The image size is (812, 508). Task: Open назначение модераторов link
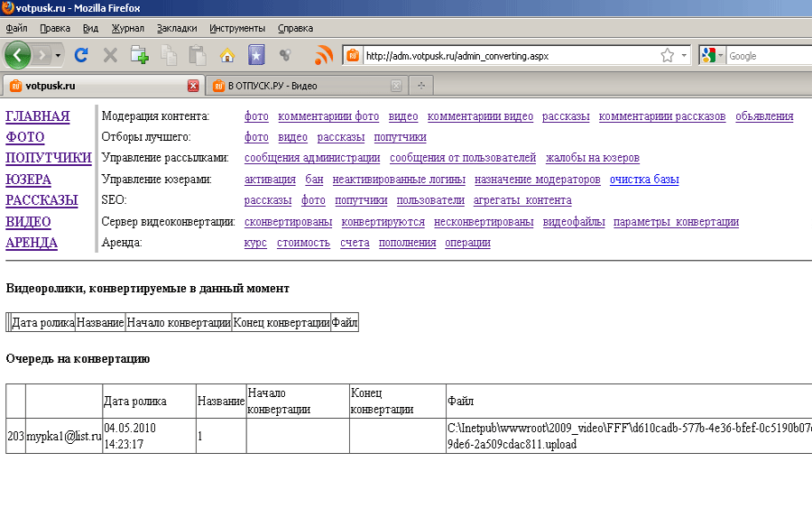[538, 180]
